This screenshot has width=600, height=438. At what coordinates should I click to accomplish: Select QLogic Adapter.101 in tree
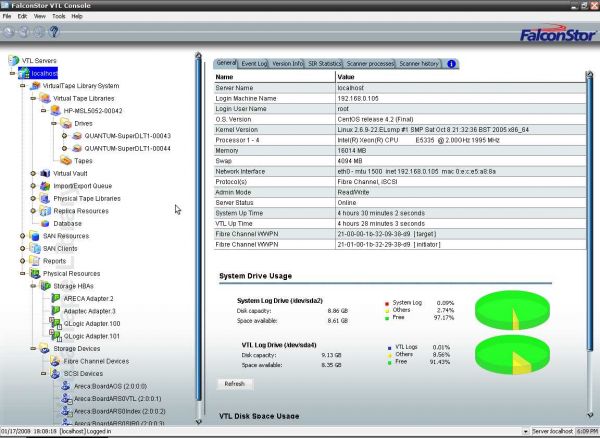92,336
